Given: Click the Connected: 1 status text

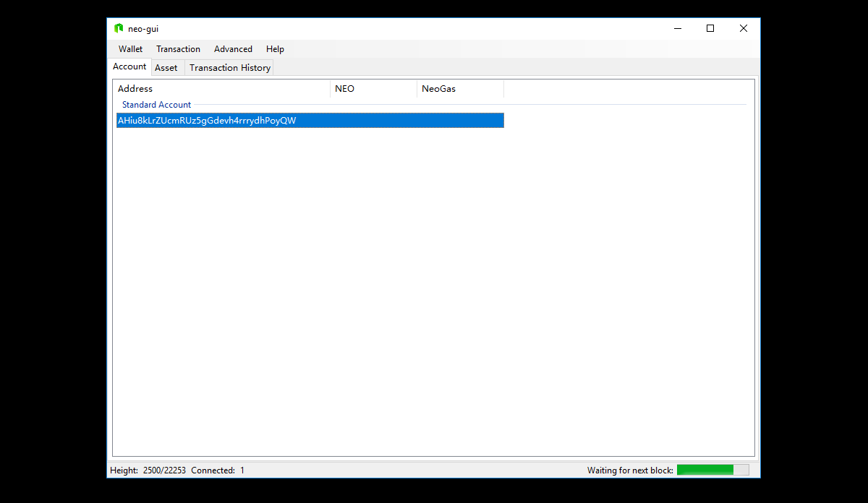Looking at the screenshot, I should [x=218, y=470].
